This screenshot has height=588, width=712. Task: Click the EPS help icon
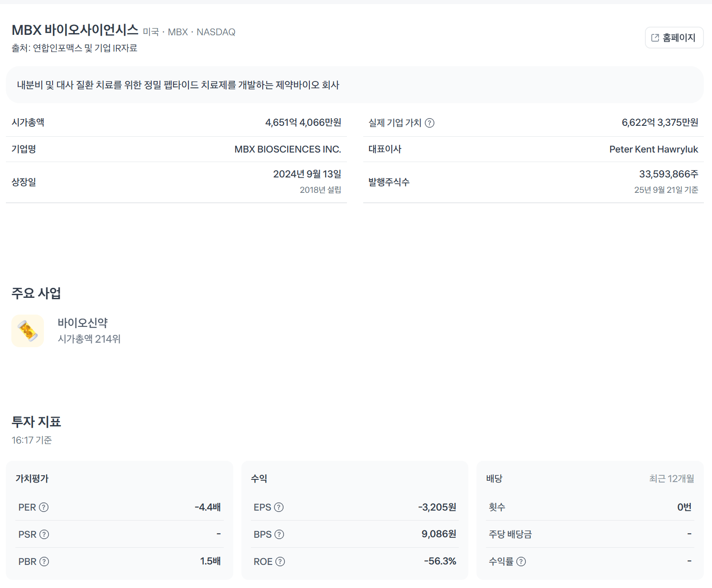pos(279,507)
